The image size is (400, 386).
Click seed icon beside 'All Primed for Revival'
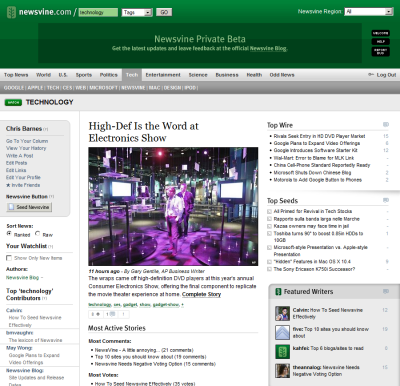click(x=269, y=211)
